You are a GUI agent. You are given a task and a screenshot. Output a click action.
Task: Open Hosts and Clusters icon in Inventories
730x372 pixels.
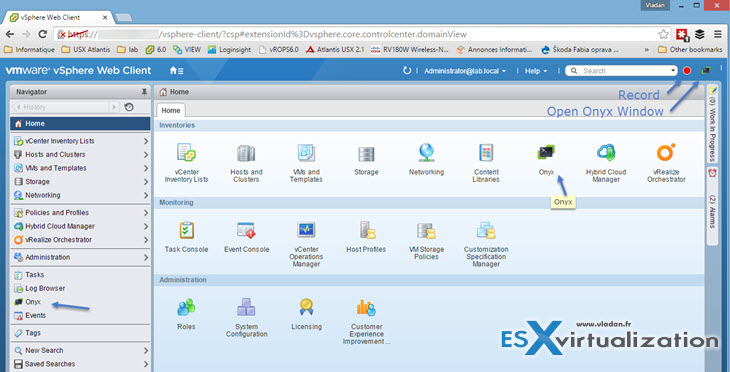(246, 153)
